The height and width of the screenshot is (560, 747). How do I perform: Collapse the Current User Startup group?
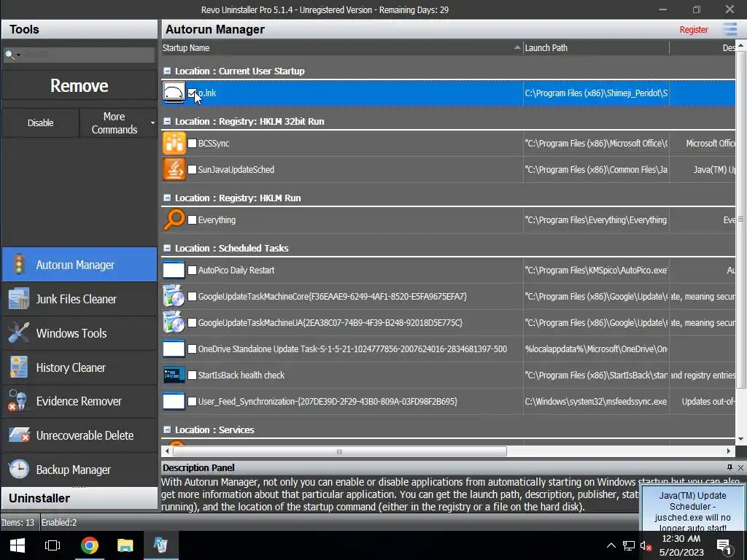(x=167, y=71)
